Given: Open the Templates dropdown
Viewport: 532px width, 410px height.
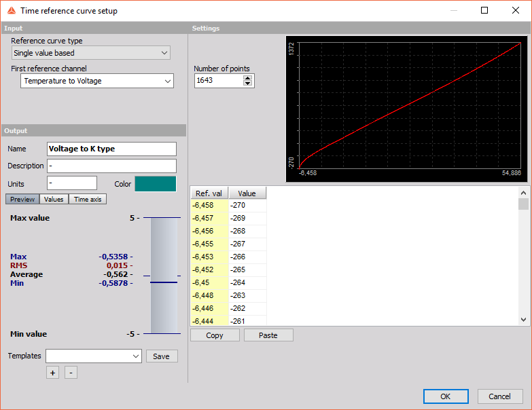Looking at the screenshot, I should coord(94,356).
